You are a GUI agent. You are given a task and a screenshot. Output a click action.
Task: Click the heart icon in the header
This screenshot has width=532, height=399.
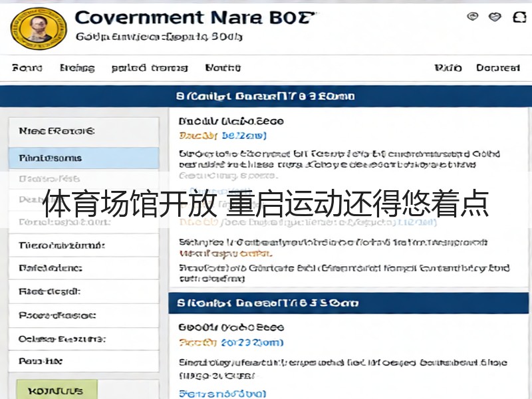495,17
